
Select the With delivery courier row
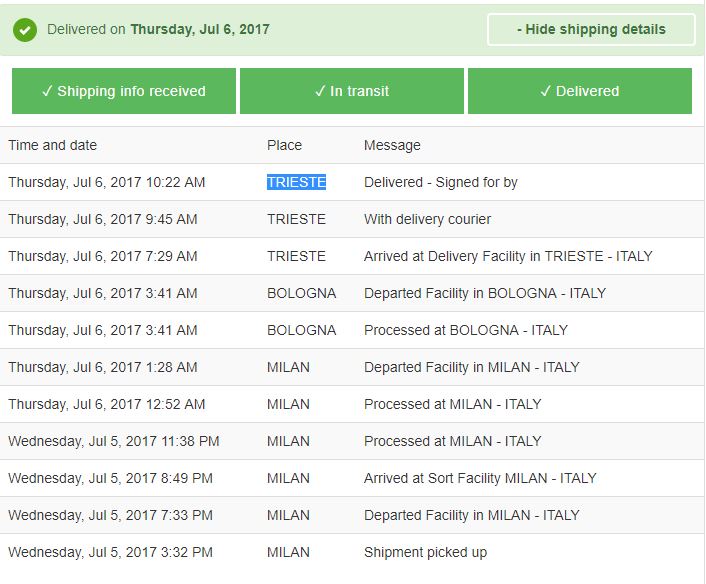click(352, 219)
